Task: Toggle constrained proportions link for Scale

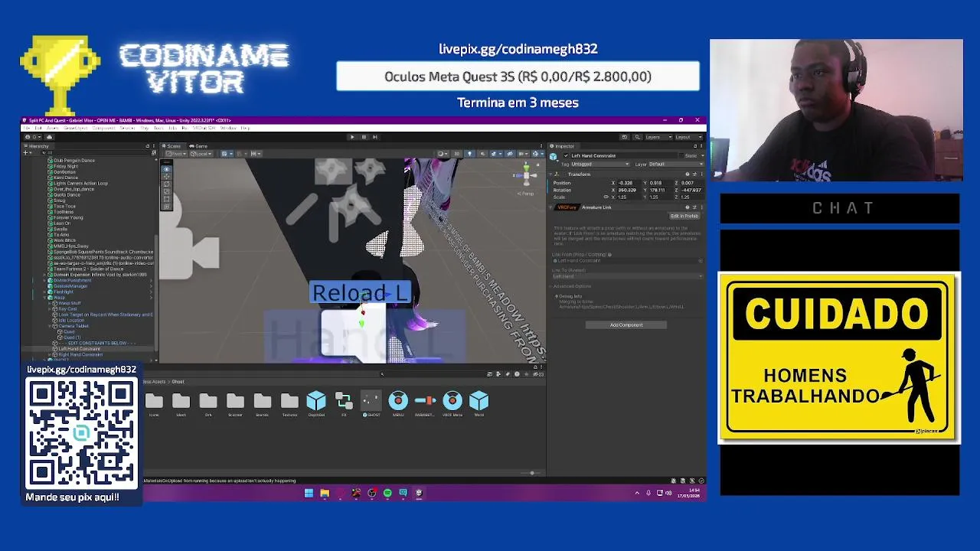Action: coord(606,197)
